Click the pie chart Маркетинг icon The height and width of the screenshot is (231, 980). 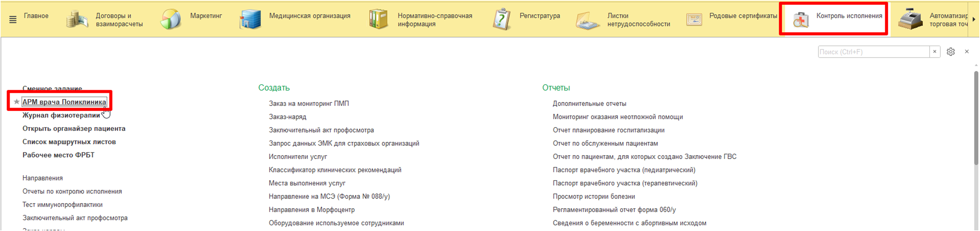point(171,19)
